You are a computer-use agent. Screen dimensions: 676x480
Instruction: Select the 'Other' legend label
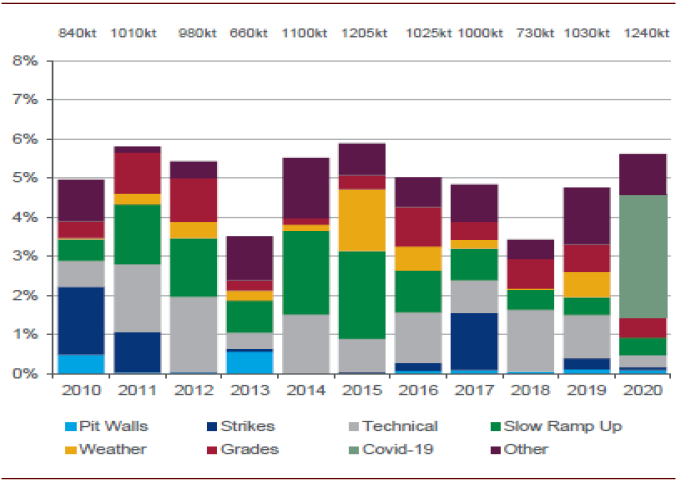click(x=526, y=449)
